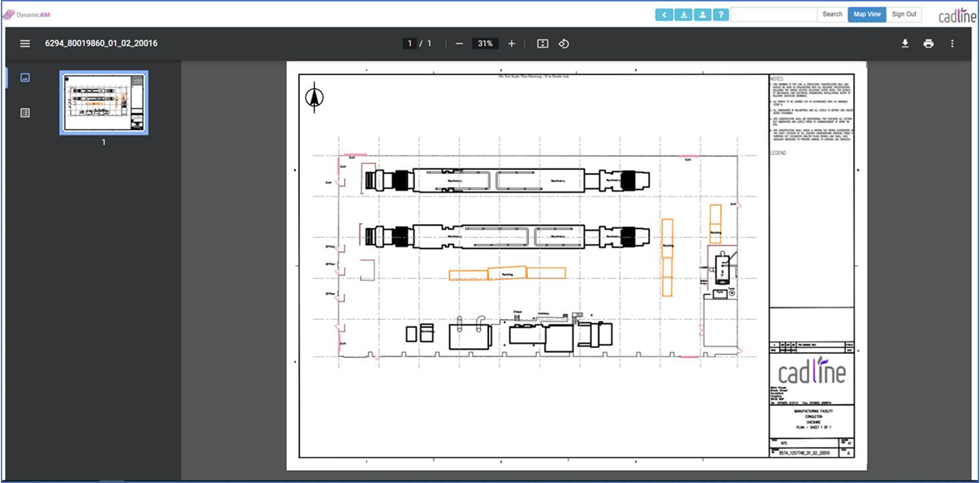Screen dimensions: 980x483
Task: Show the document outline panel
Action: (25, 113)
